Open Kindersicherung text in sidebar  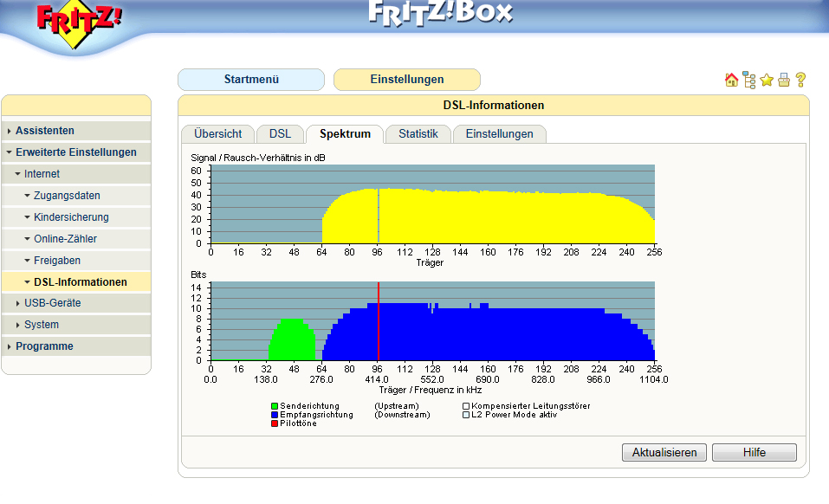[x=71, y=217]
